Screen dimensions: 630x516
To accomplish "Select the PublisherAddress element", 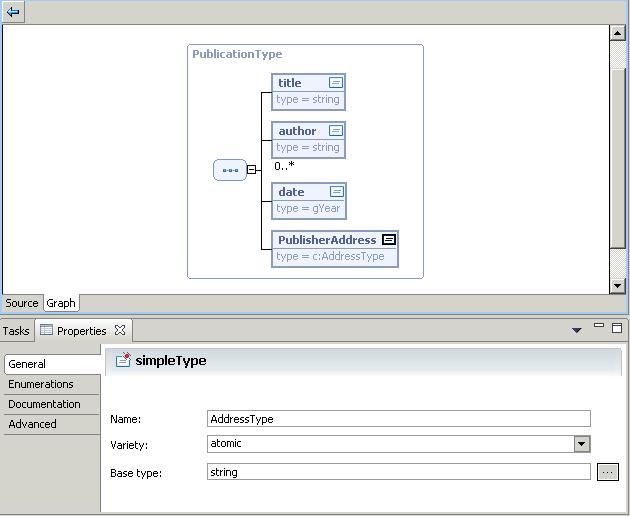I will click(326, 240).
